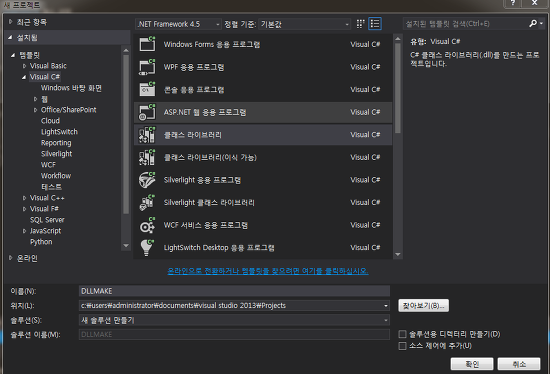Image resolution: width=550 pixels, height=374 pixels.
Task: Select Python tree item
Action: (41, 242)
